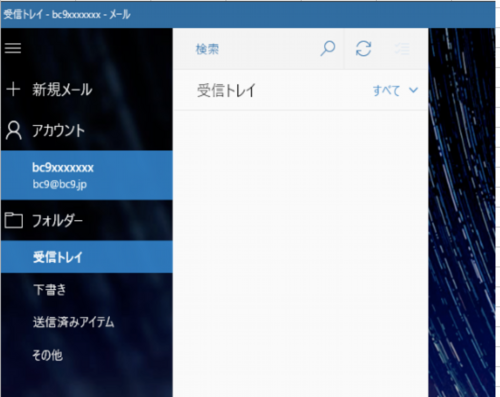
Task: Click the plus icon for new mail
Action: (13, 89)
